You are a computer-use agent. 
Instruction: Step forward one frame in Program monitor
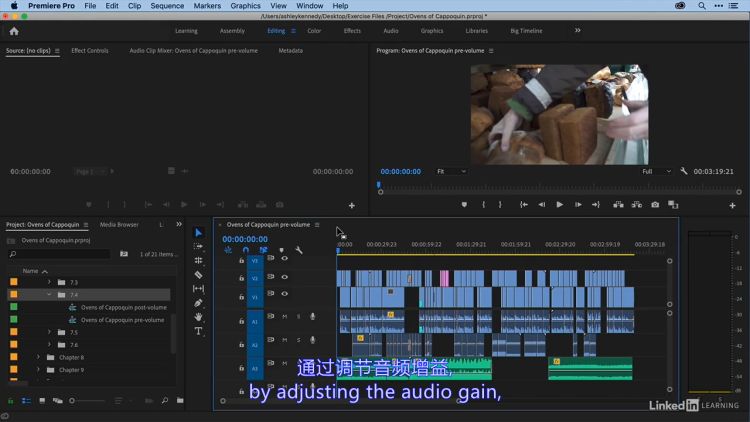click(578, 204)
